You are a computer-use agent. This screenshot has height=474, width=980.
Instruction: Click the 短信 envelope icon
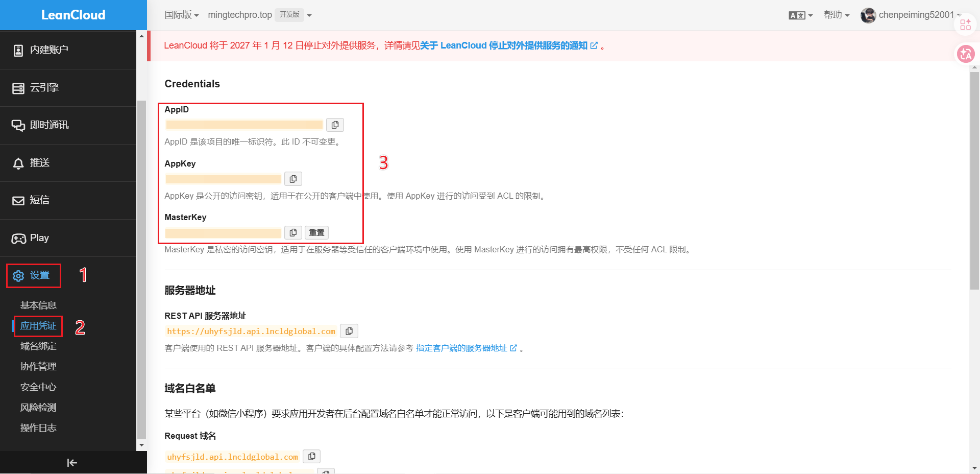coord(18,200)
